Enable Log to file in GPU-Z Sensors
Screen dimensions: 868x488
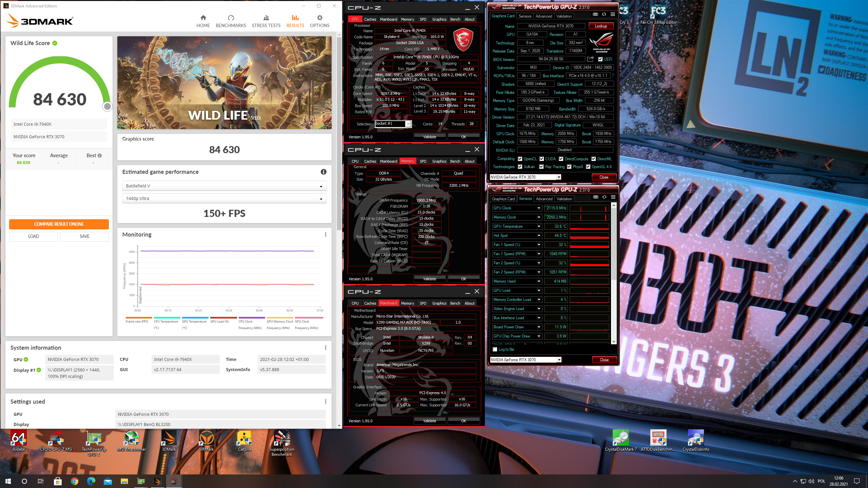(495, 349)
